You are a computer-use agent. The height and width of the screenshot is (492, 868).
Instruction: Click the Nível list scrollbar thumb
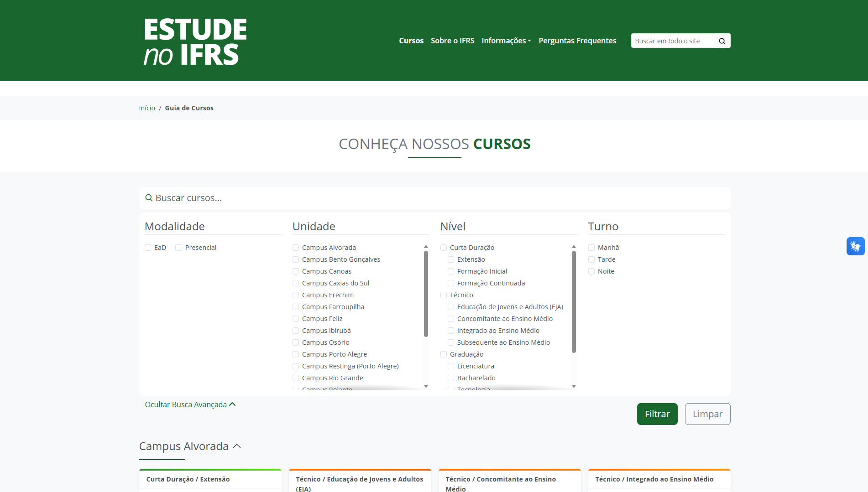(574, 302)
